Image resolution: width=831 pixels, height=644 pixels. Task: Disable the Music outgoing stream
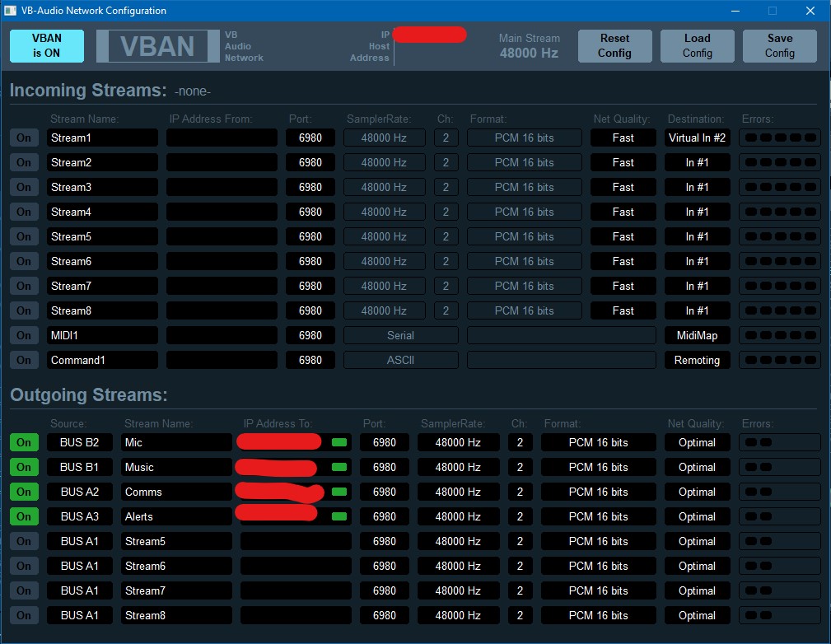23,467
